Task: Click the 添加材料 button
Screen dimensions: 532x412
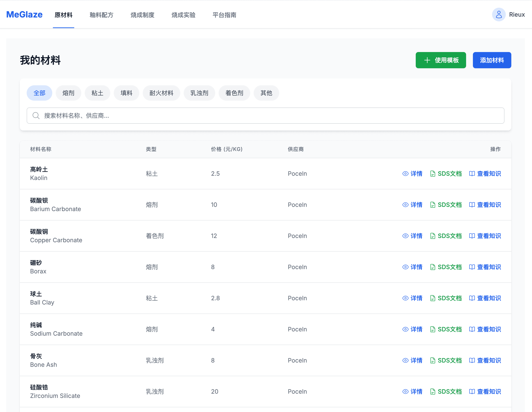Action: (492, 60)
